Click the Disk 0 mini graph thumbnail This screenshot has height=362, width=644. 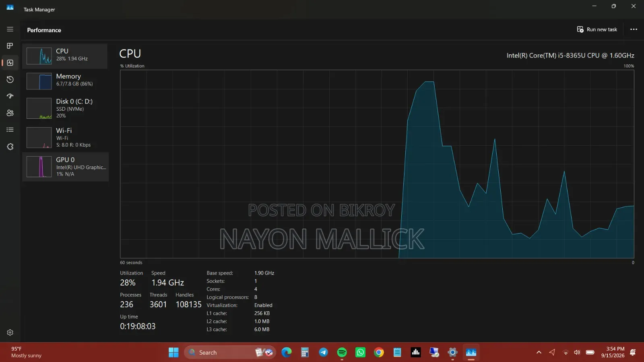tap(39, 108)
